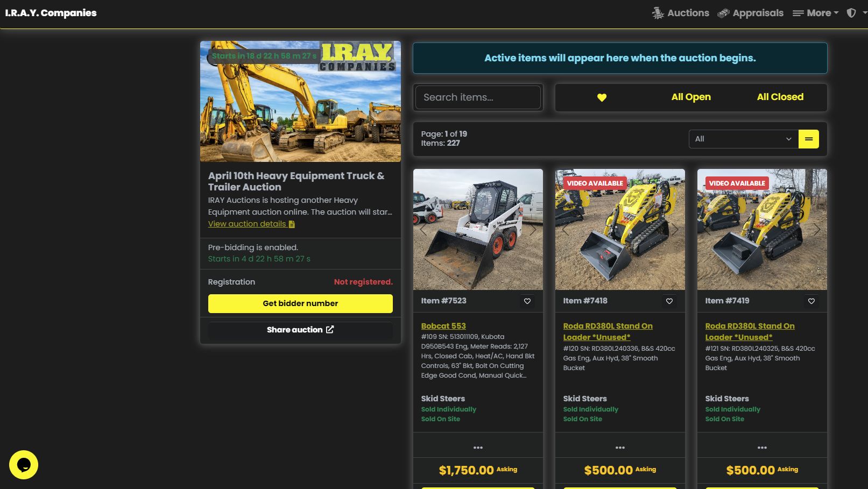The width and height of the screenshot is (868, 489).
Task: Open Roda RD380L link for Item #7418
Action: click(x=608, y=331)
